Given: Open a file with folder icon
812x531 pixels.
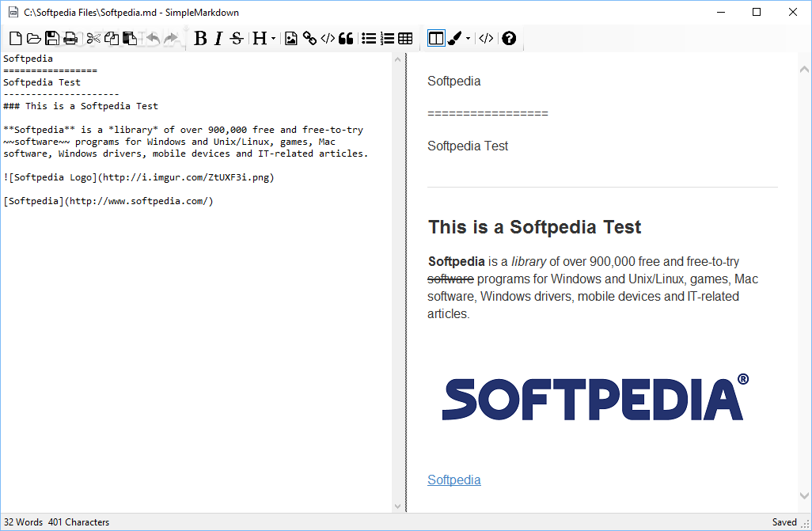Looking at the screenshot, I should (34, 38).
